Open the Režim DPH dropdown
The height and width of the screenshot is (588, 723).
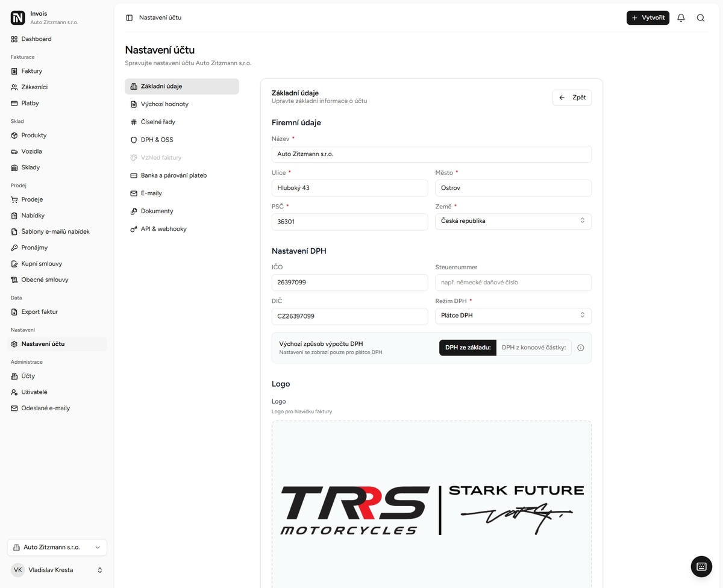point(513,316)
